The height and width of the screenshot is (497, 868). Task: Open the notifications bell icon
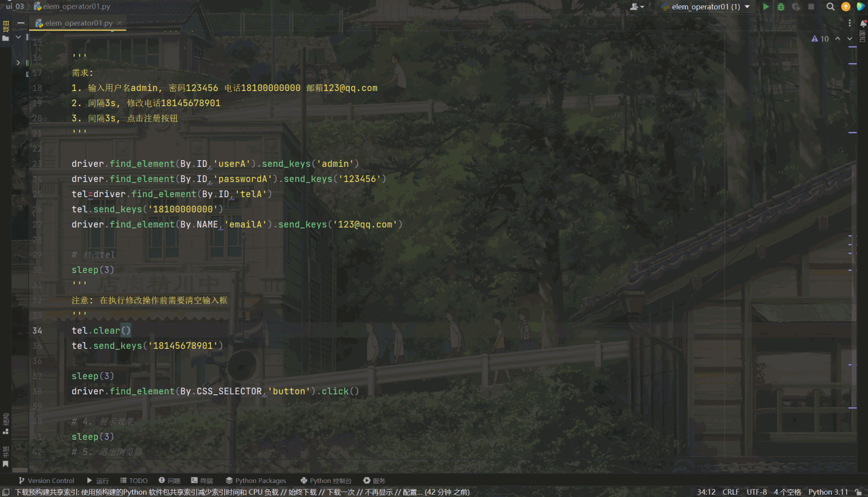[863, 23]
